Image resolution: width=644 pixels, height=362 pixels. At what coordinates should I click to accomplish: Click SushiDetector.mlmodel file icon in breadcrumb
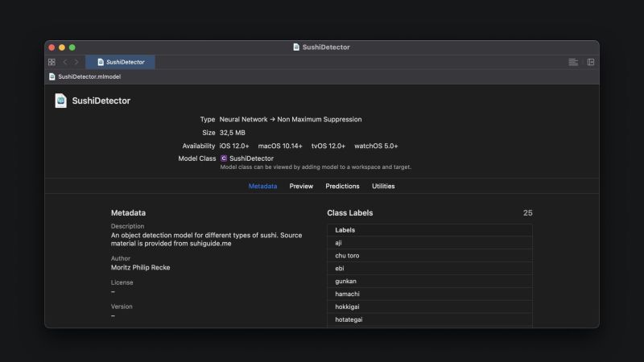(52, 76)
